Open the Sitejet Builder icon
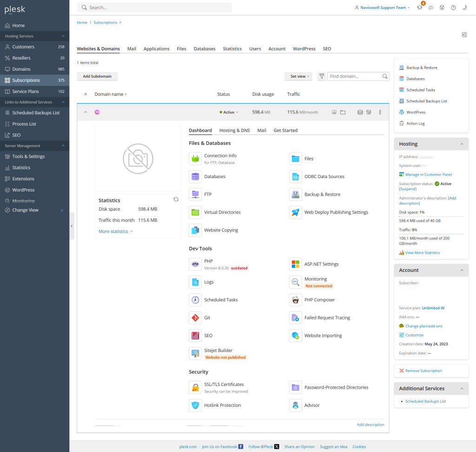Viewport: 476px width, 452px height. (195, 353)
